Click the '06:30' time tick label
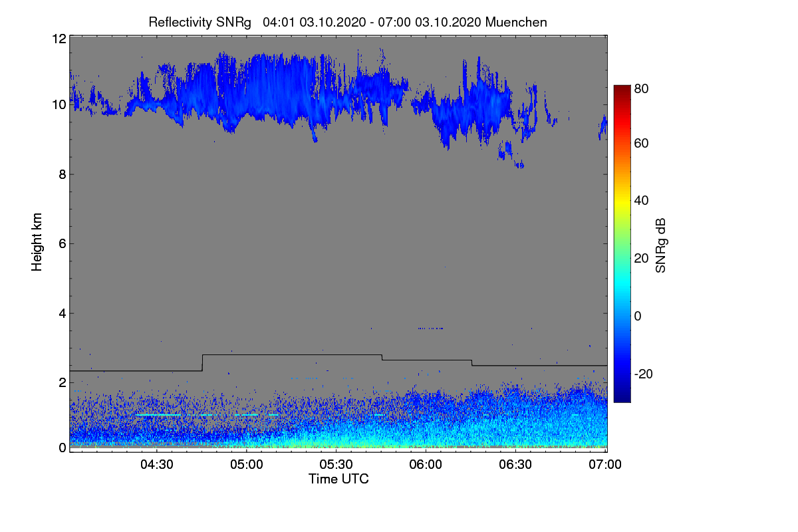798x532 pixels. 515,465
